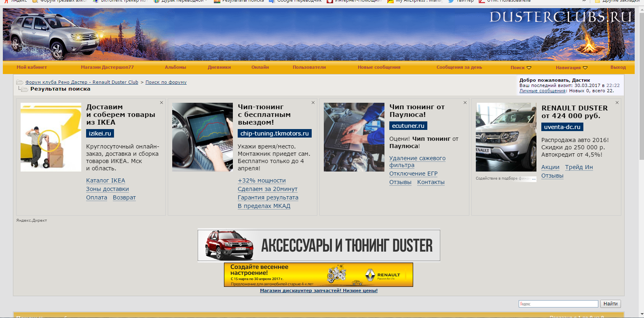Click mechanic with laptop thumbnail

click(354, 137)
